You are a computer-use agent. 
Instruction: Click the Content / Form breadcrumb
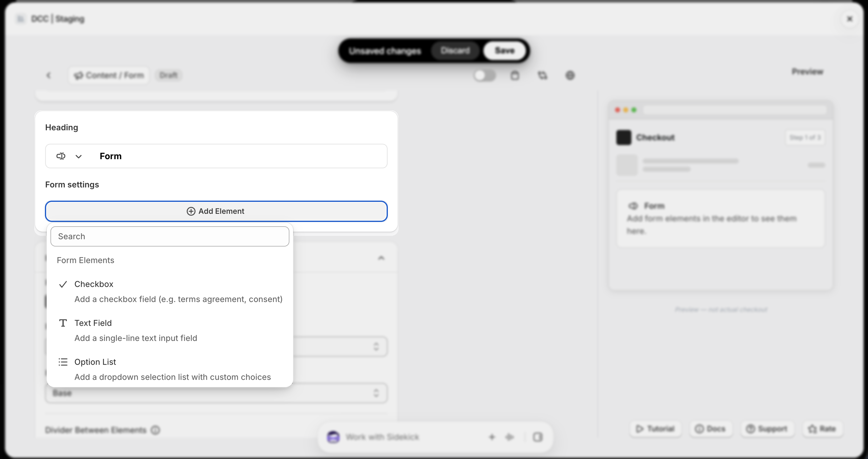tap(109, 75)
